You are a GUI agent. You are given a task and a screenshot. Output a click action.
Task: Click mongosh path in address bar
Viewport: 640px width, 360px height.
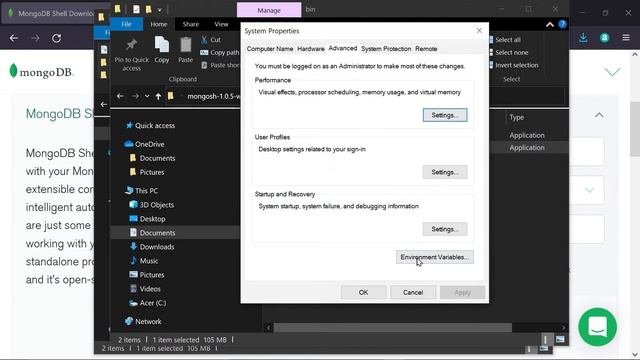coord(213,96)
